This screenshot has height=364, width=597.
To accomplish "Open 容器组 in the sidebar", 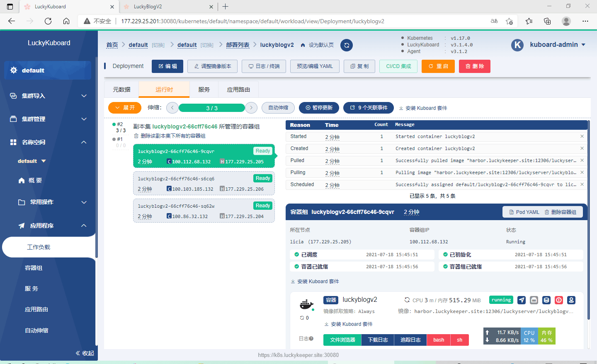I will click(34, 268).
